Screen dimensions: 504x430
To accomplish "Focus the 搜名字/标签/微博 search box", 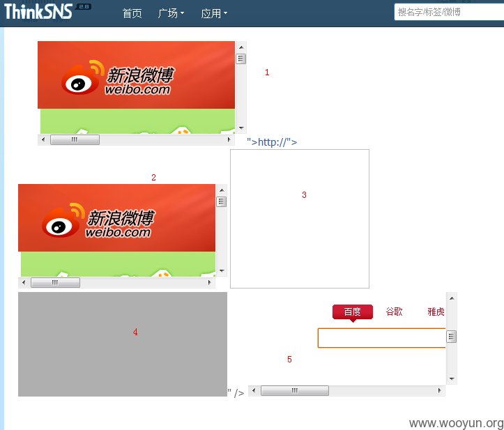I will click(x=449, y=13).
